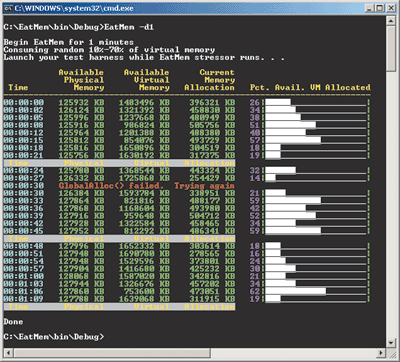Minimize the cmd.exe window
Screen dimensions: 400x362
point(370,8)
